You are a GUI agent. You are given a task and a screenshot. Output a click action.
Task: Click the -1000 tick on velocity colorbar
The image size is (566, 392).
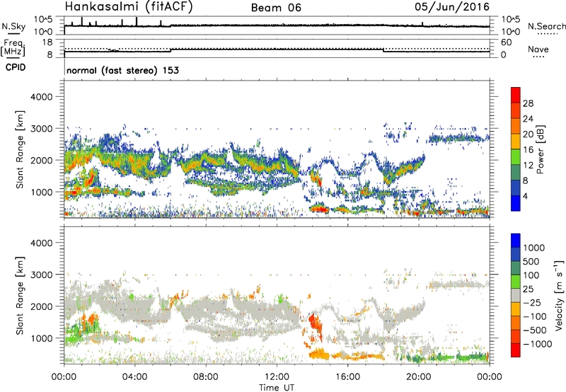538,344
